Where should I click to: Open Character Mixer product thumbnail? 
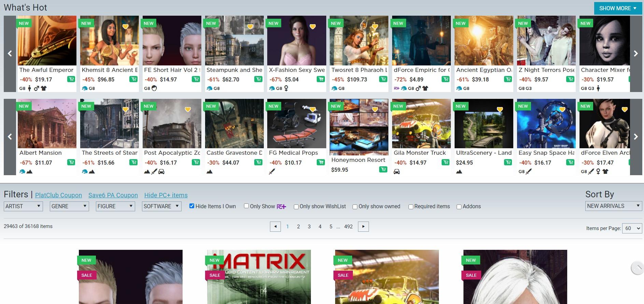604,41
